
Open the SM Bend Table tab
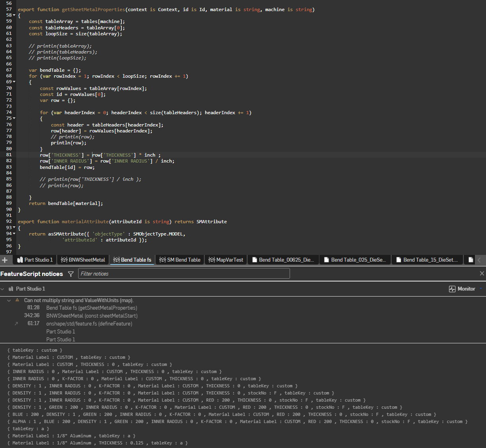click(180, 260)
